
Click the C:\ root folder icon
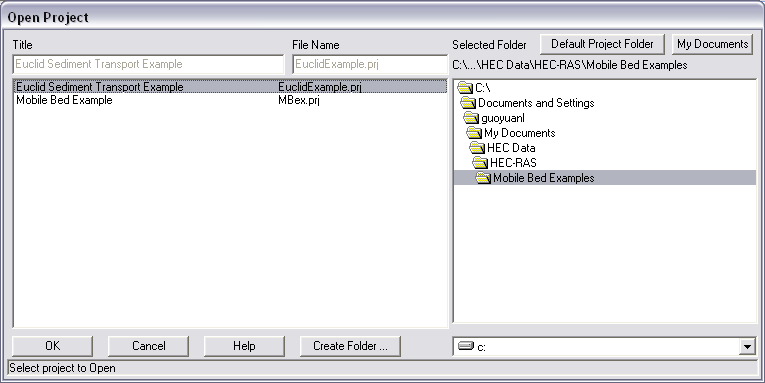[465, 88]
